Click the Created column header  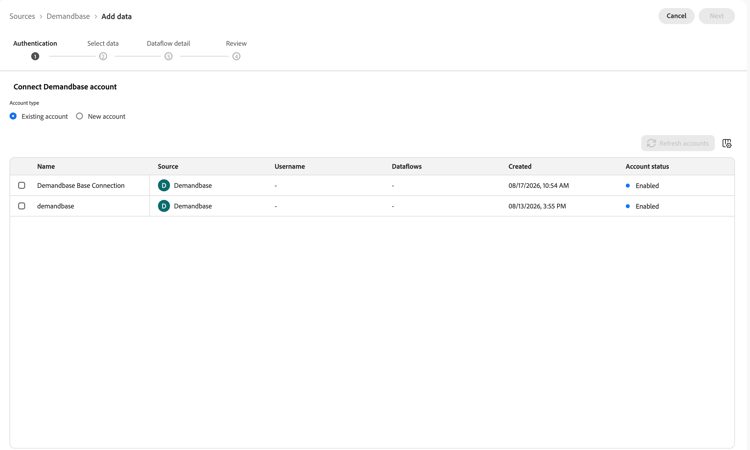coord(520,166)
